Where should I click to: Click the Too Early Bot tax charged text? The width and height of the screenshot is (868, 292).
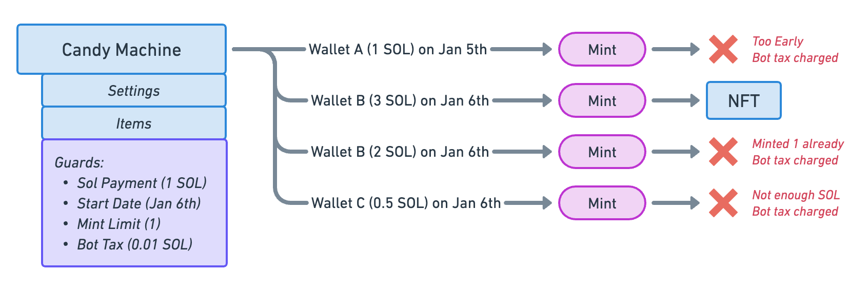(x=795, y=49)
